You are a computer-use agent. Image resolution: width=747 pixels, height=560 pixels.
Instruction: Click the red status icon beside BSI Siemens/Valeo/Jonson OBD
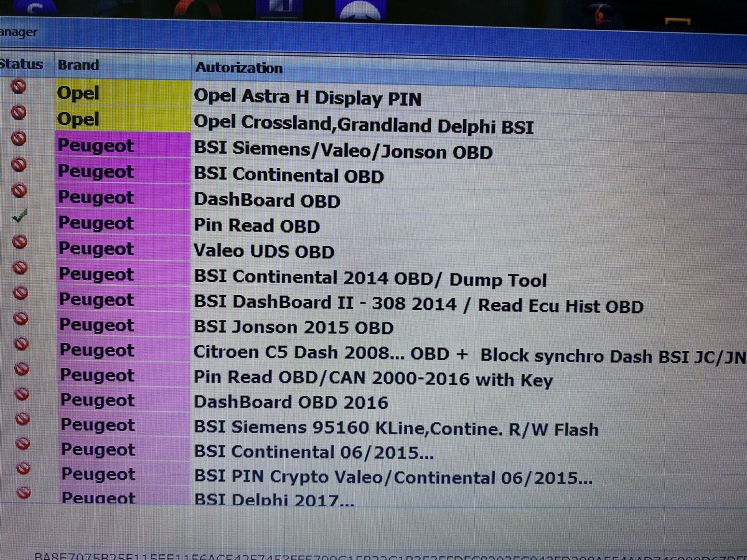[19, 138]
